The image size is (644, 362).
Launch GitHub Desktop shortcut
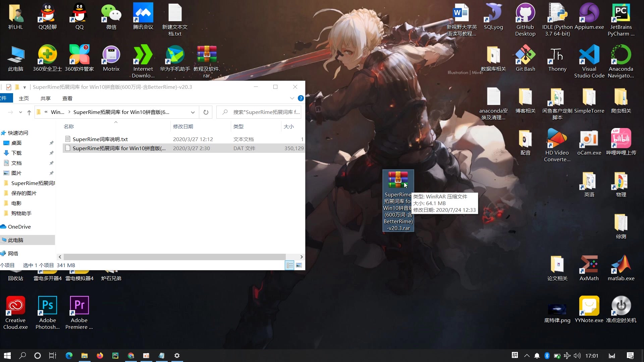coord(525,19)
